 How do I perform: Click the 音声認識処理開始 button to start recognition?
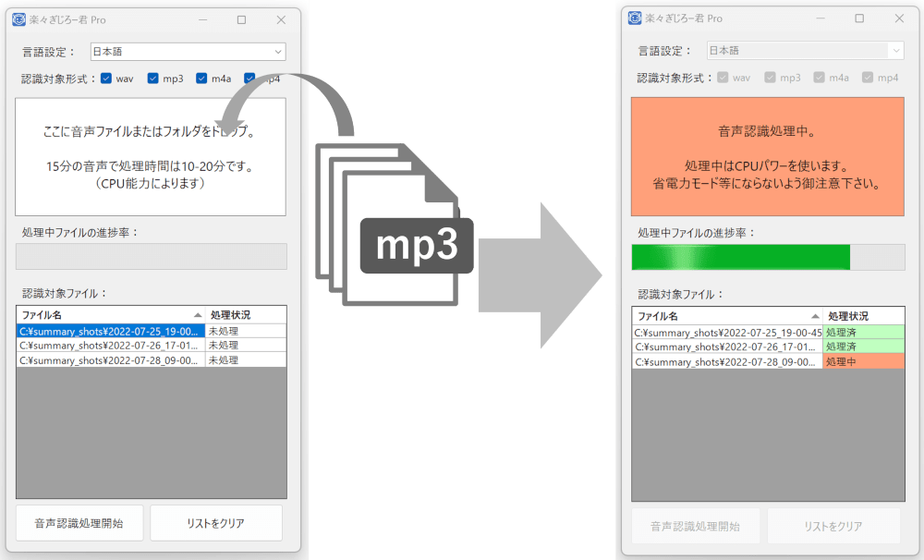point(78,522)
